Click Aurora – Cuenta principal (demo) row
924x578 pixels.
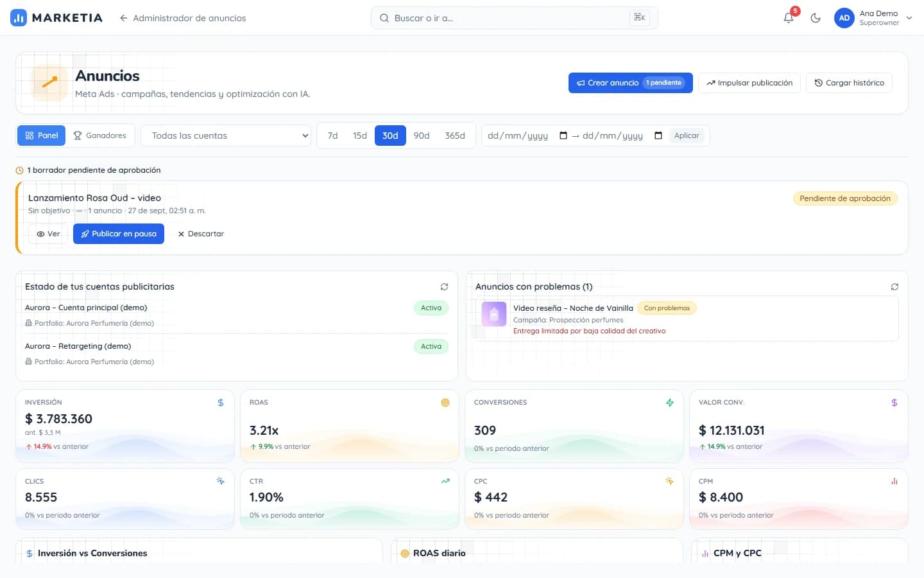(x=236, y=315)
